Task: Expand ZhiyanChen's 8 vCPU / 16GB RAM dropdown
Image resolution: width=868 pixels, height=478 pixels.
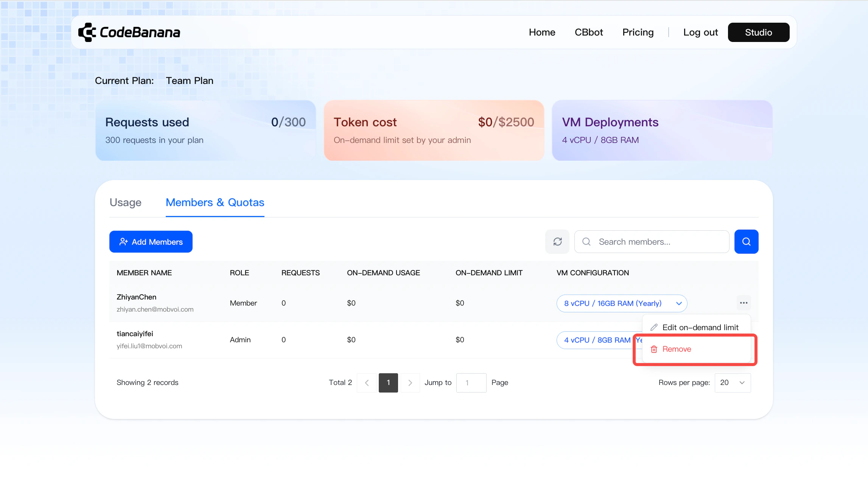Action: pos(622,303)
